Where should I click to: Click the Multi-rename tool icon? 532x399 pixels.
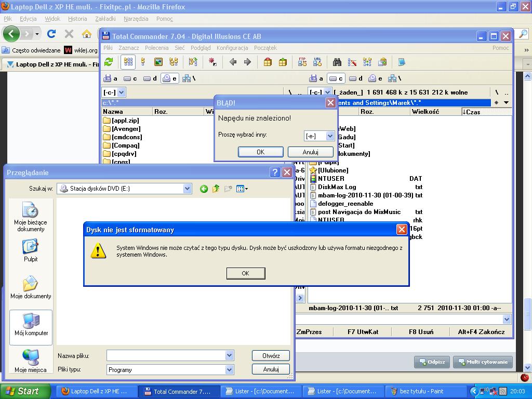pos(352,62)
